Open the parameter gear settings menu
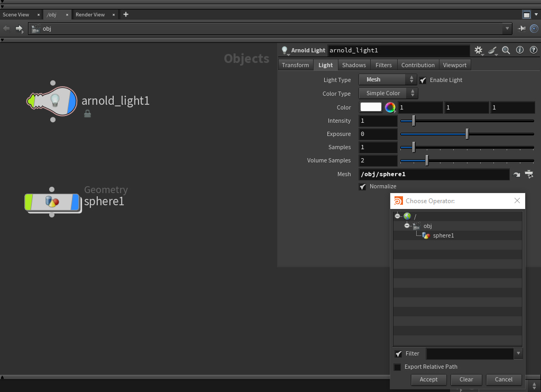The height and width of the screenshot is (392, 541). [x=479, y=50]
